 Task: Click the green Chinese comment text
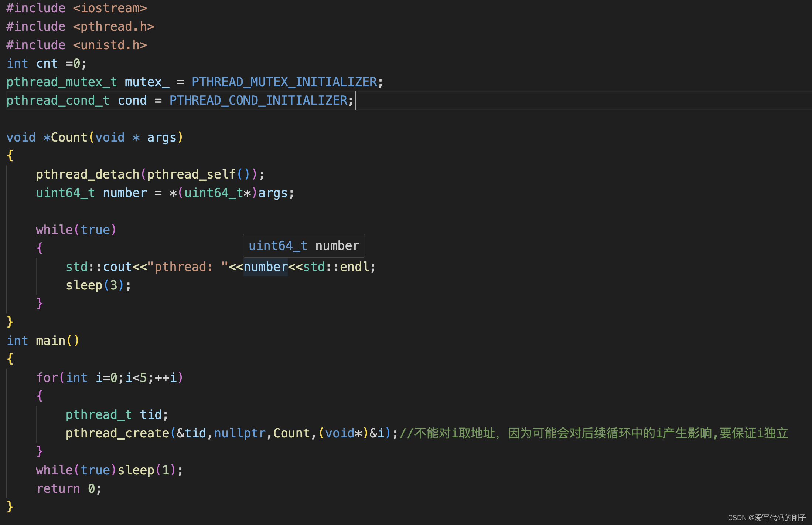coord(594,433)
